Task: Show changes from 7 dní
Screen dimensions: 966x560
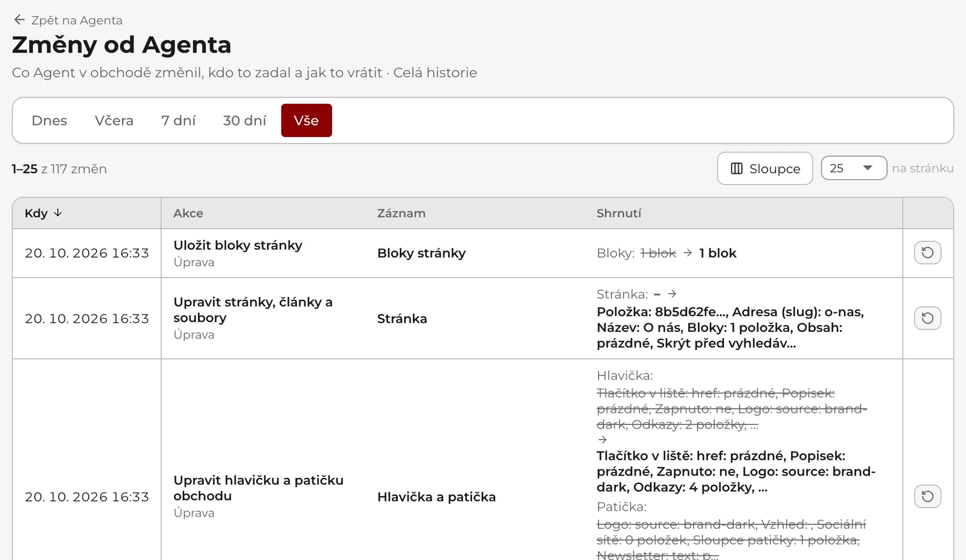Action: (x=179, y=121)
